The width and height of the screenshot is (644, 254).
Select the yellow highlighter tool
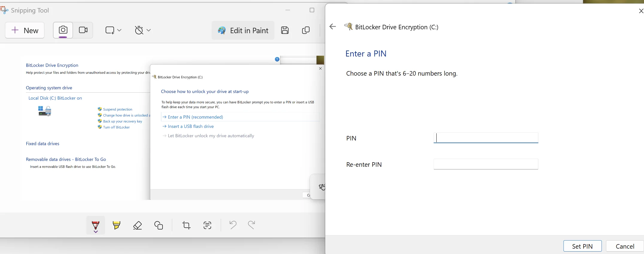117,225
